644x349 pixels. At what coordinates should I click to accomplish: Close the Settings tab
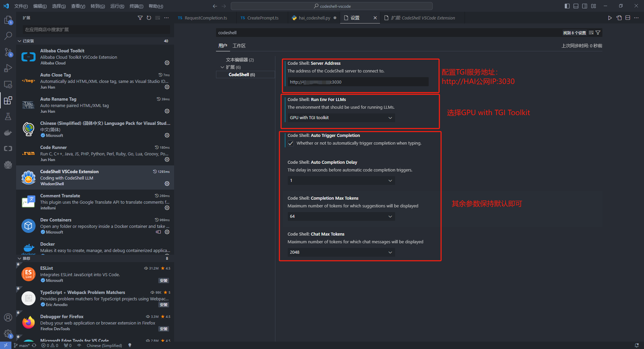coord(375,18)
